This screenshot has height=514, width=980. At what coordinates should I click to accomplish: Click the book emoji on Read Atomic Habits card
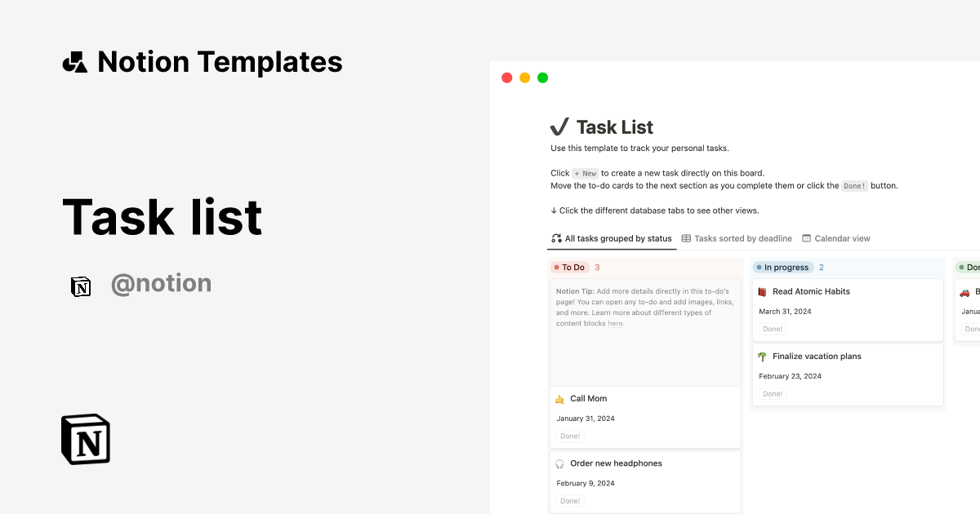tap(764, 291)
